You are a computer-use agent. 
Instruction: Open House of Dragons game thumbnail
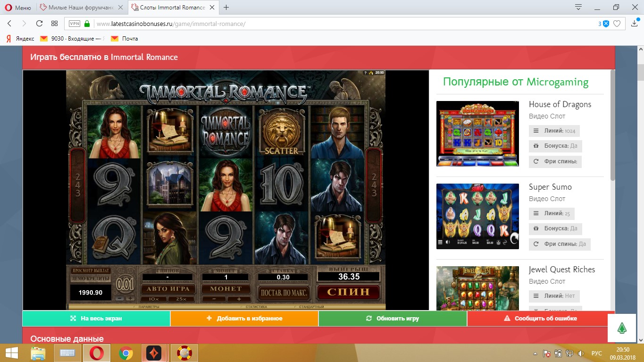tap(477, 134)
